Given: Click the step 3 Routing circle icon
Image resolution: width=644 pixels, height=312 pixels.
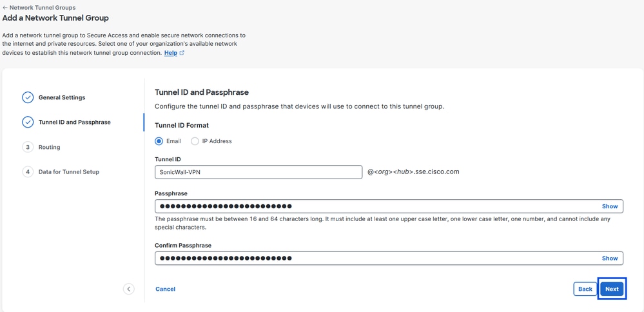Looking at the screenshot, I should click(28, 147).
